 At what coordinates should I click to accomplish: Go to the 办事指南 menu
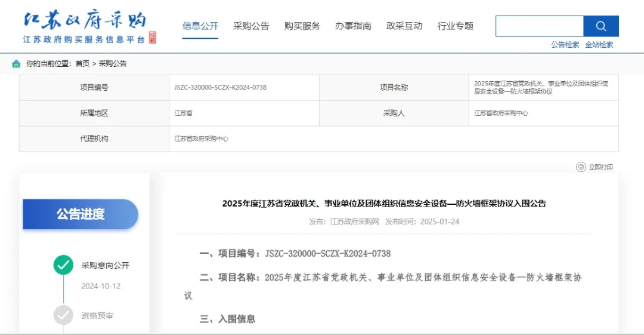[353, 26]
